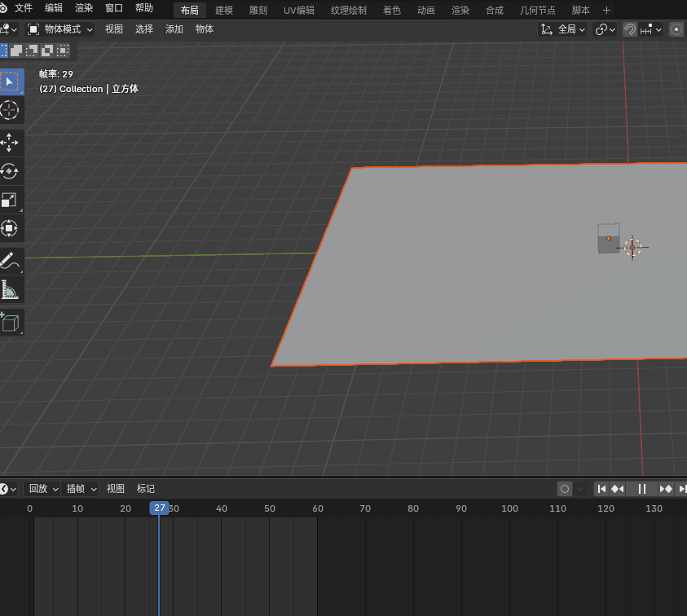687x616 pixels.
Task: Open the pivot point dropdown
Action: tap(605, 29)
